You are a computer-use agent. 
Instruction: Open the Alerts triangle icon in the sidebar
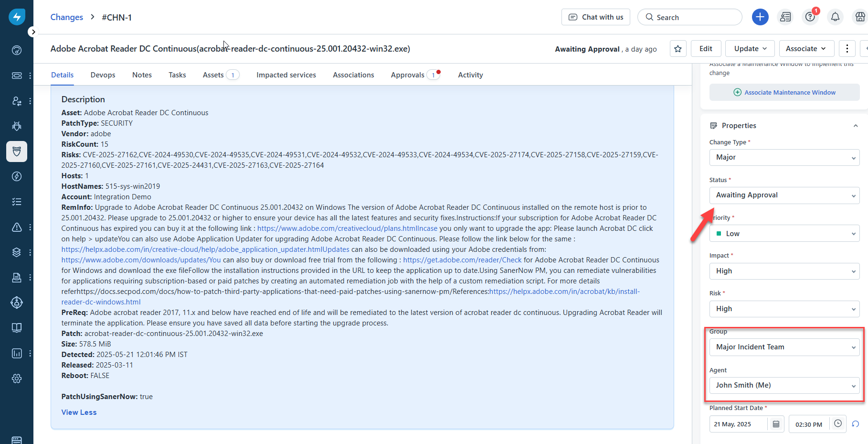[x=17, y=227]
